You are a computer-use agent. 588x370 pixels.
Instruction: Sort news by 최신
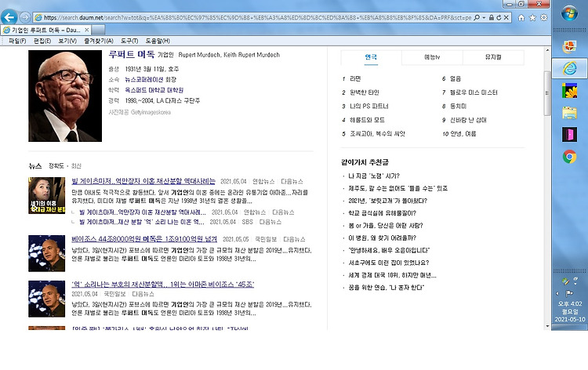pyautogui.click(x=76, y=165)
